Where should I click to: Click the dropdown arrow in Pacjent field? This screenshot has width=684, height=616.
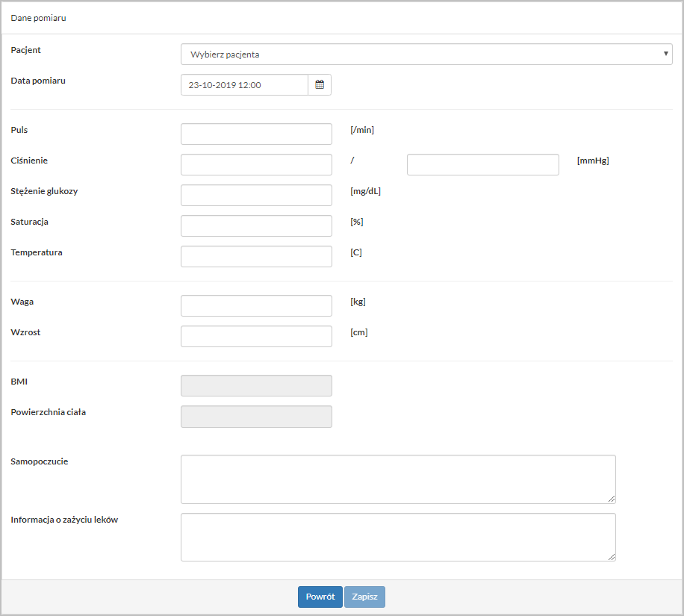tap(665, 55)
